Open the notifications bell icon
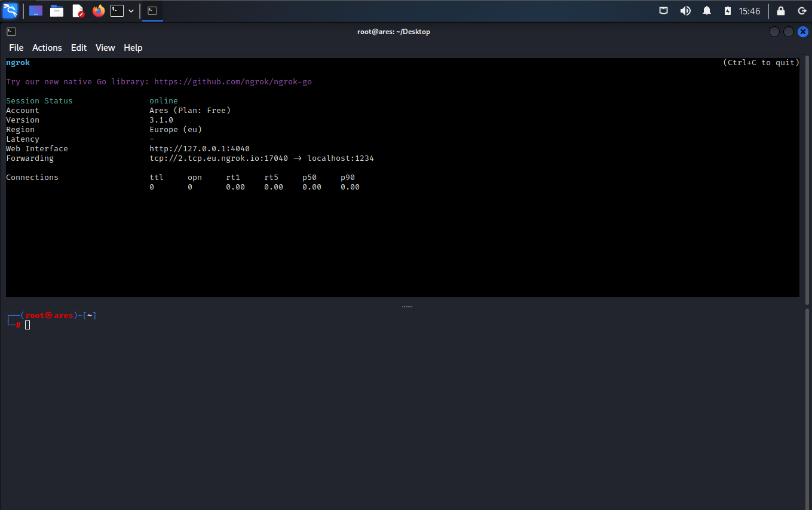This screenshot has height=510, width=812. pyautogui.click(x=707, y=11)
